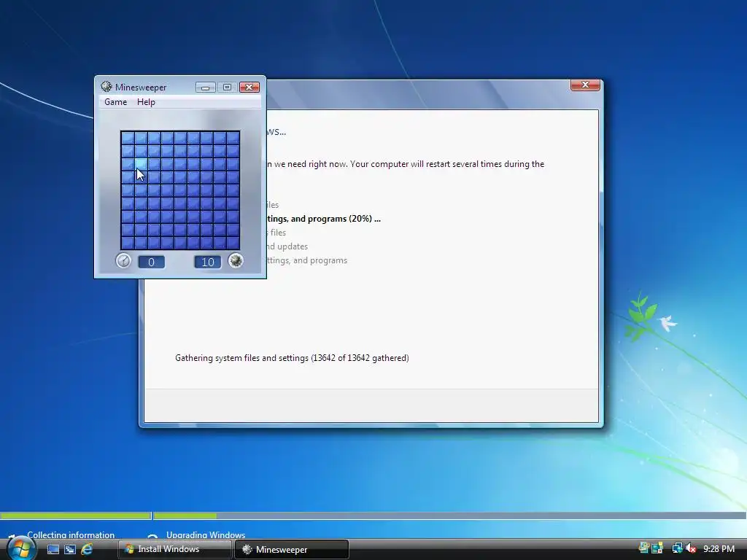Image resolution: width=747 pixels, height=560 pixels.
Task: Uncover the center tile of the minefield
Action: [x=180, y=190]
